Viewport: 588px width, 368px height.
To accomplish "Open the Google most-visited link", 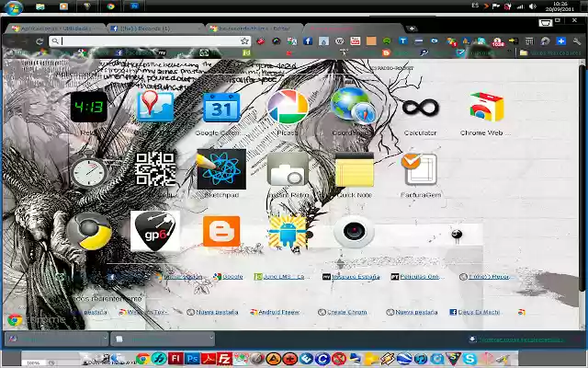I will pos(228,277).
